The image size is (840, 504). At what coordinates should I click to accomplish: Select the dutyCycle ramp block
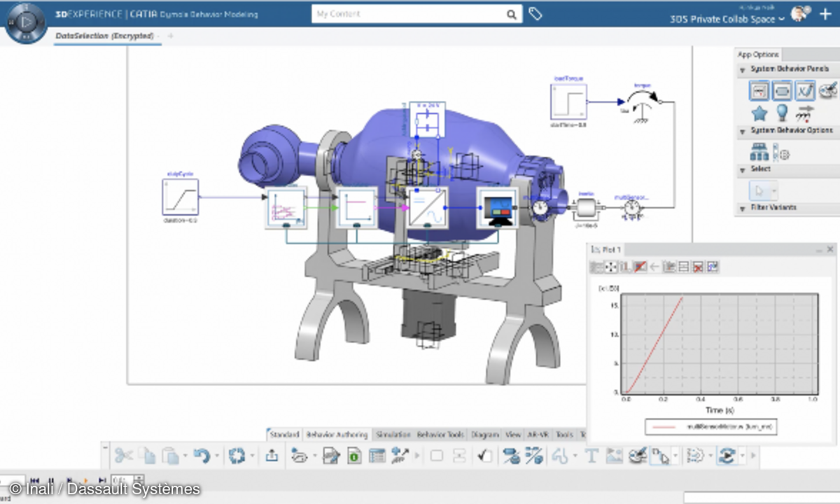180,197
